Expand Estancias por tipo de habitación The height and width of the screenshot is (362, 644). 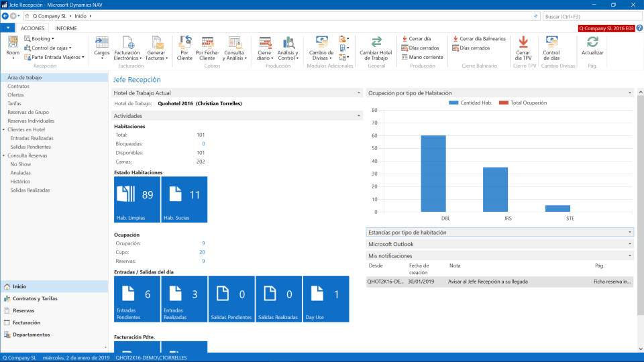(x=630, y=233)
